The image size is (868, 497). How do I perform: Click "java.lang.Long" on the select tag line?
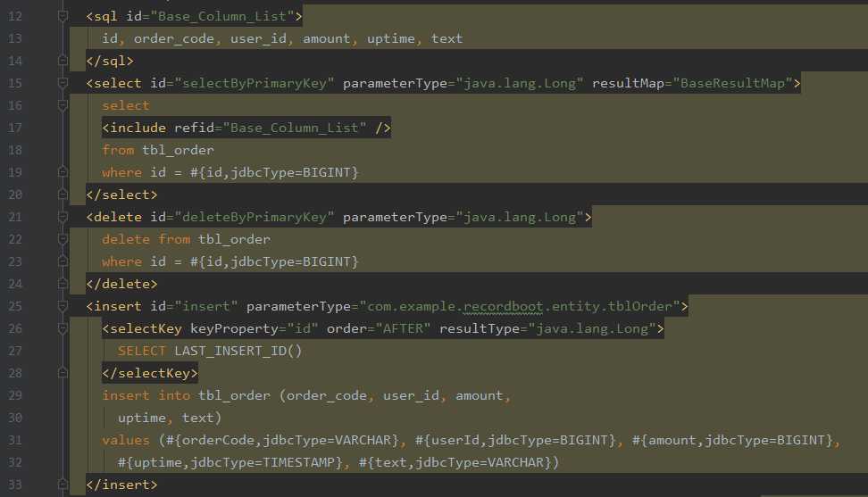(520, 84)
